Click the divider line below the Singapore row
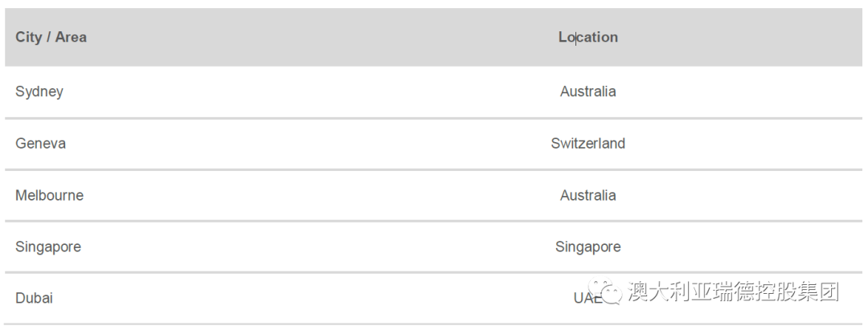The image size is (868, 330). pyautogui.click(x=434, y=272)
